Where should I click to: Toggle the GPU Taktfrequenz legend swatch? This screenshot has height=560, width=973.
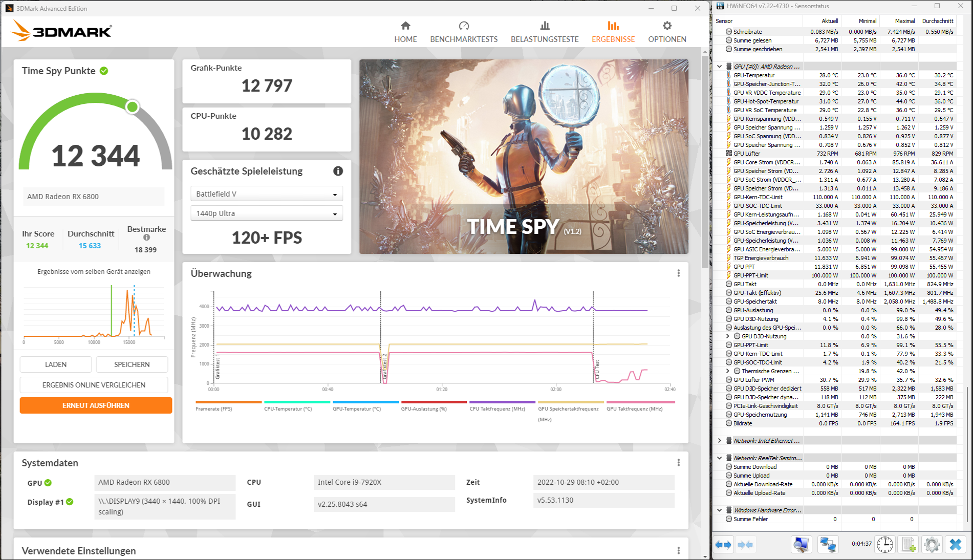(641, 402)
